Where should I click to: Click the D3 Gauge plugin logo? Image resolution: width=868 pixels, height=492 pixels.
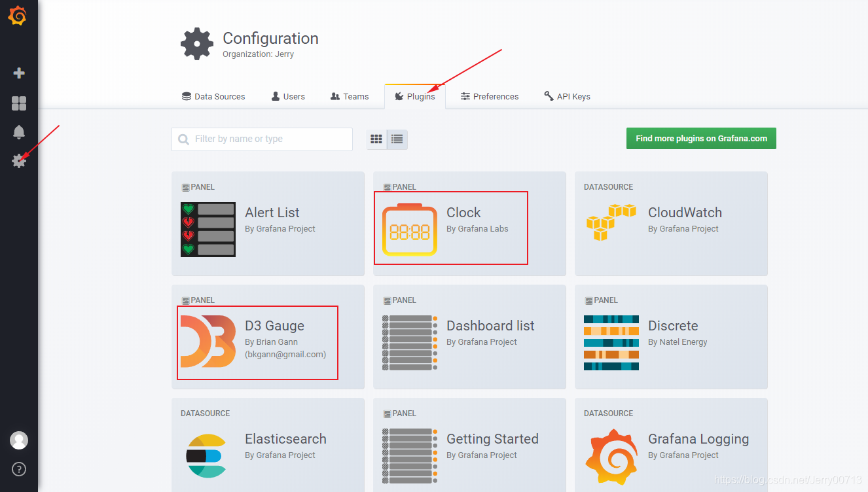tap(208, 342)
